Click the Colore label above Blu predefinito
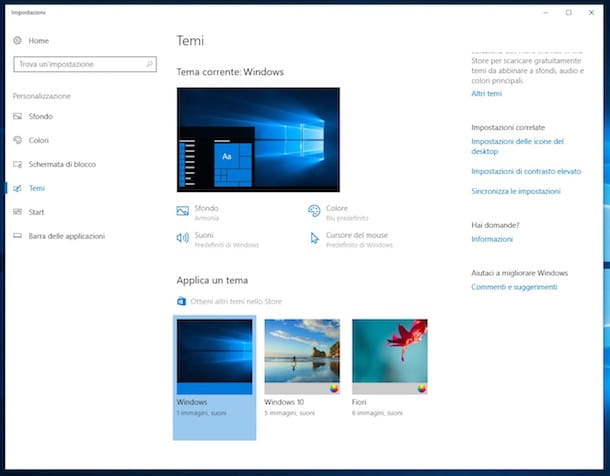The height and width of the screenshot is (476, 610). click(337, 208)
